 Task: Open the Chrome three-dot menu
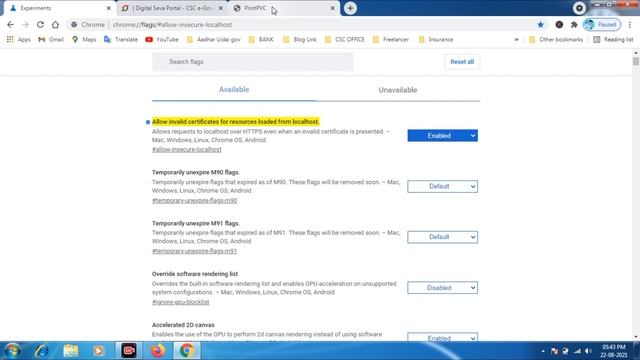tap(630, 24)
